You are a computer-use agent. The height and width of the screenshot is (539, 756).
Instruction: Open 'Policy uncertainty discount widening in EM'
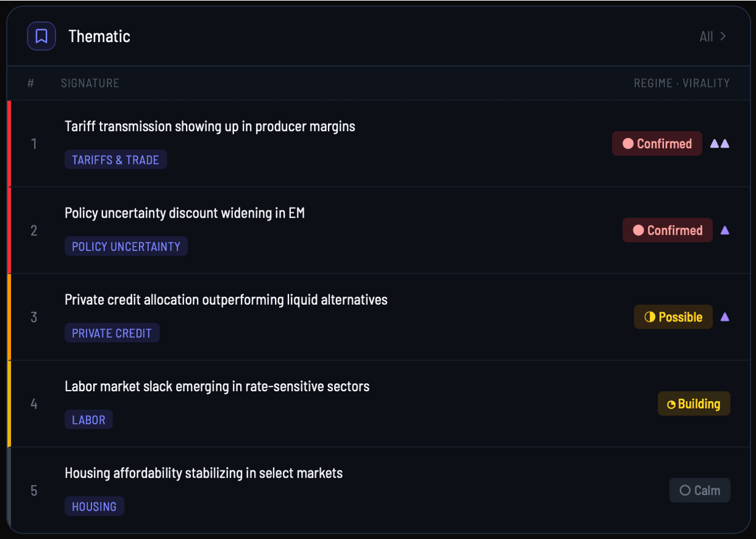point(185,213)
